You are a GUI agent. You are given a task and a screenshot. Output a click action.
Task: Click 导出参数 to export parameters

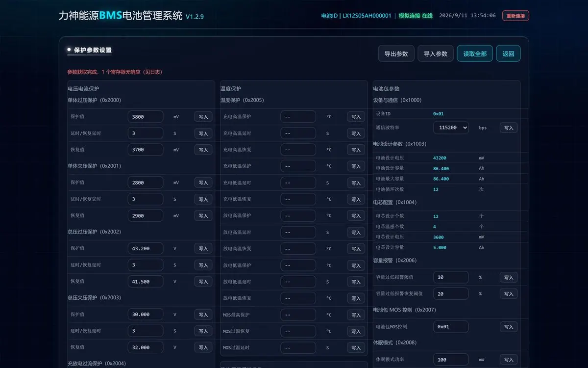tap(396, 53)
